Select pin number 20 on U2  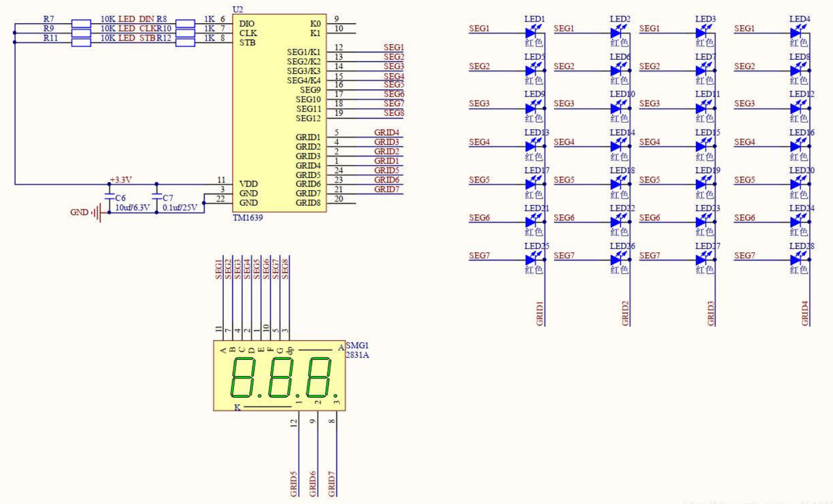click(x=338, y=199)
